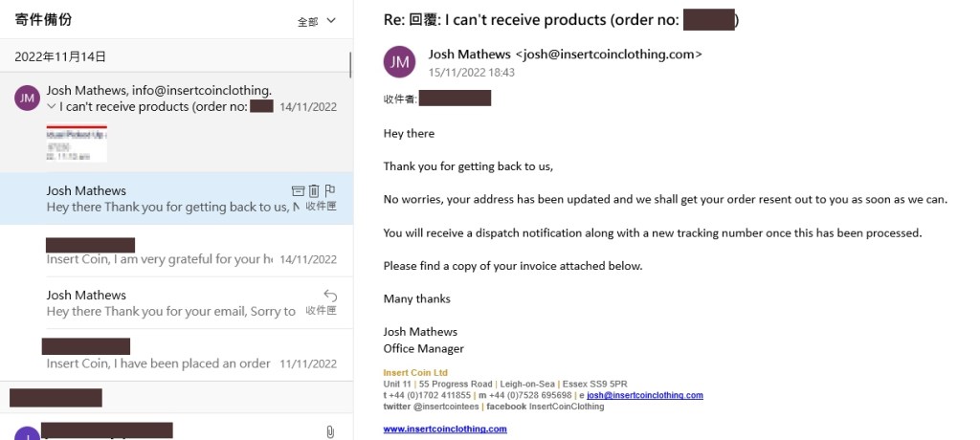The image size is (980, 440).
Task: Open message 'Thank you for your email, Sorry'
Action: 170,311
